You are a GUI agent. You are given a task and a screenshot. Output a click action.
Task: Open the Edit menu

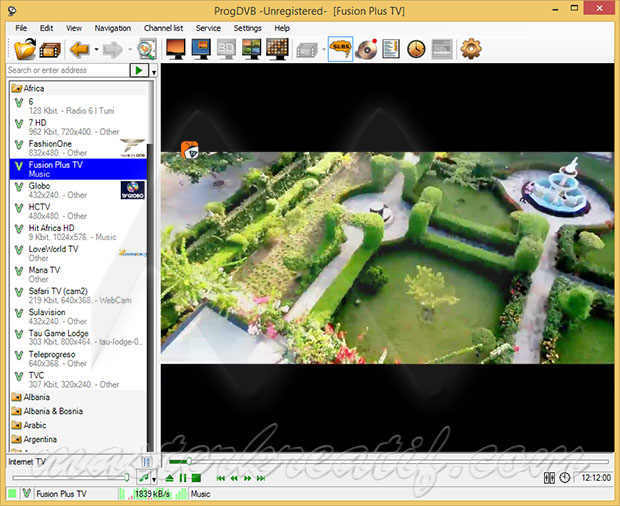coord(46,28)
